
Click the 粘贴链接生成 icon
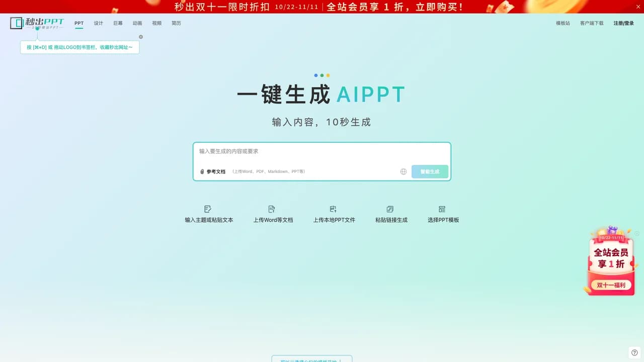390,209
